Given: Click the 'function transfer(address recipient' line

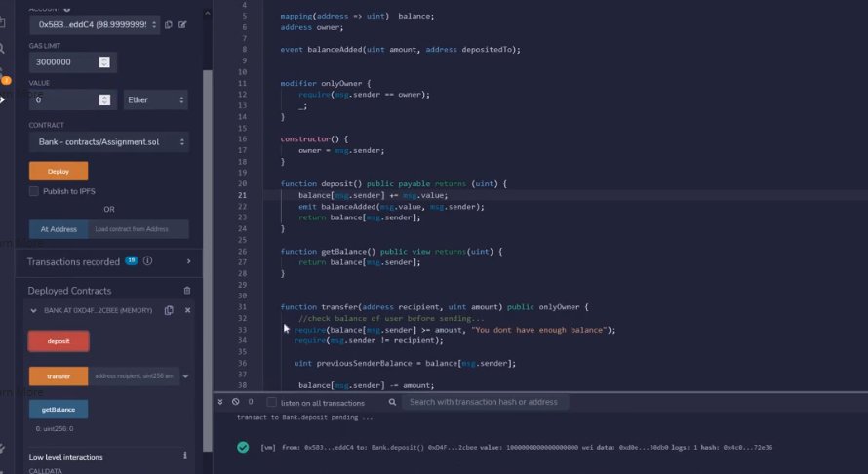Looking at the screenshot, I should pos(435,307).
